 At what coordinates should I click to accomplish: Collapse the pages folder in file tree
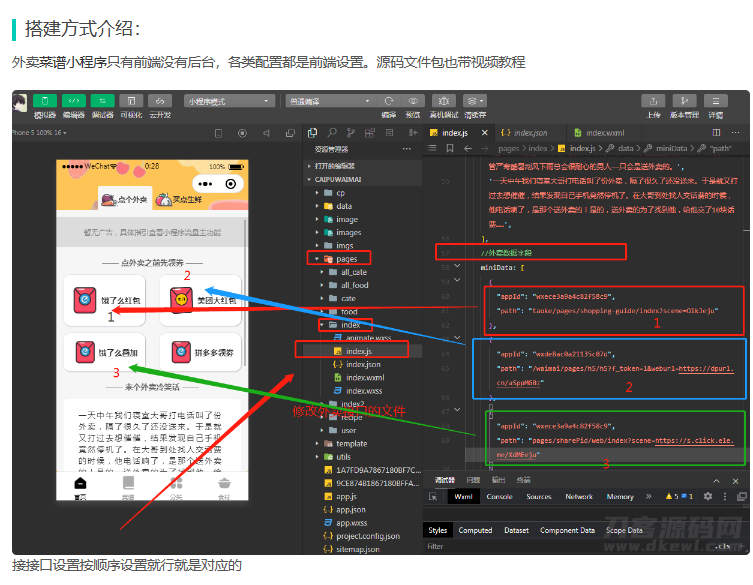[346, 259]
